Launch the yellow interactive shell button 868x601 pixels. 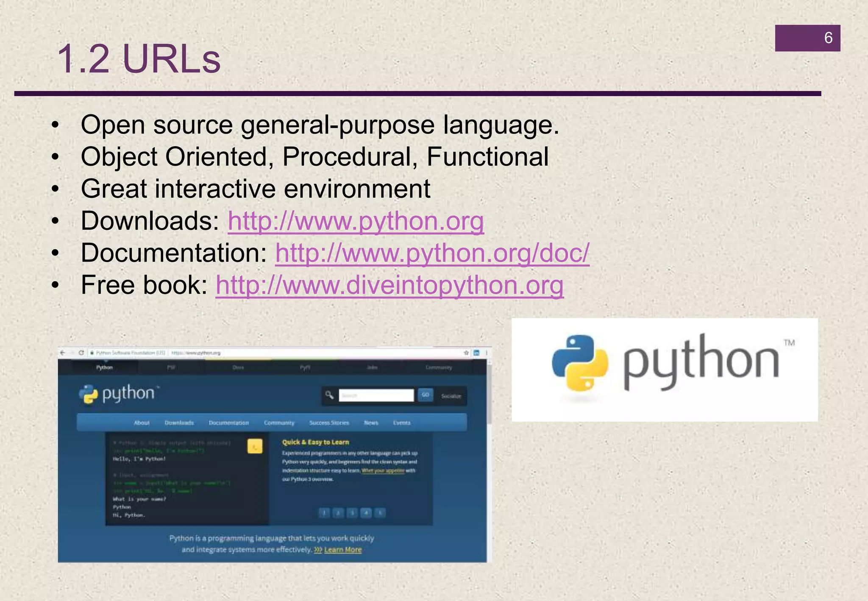click(255, 446)
